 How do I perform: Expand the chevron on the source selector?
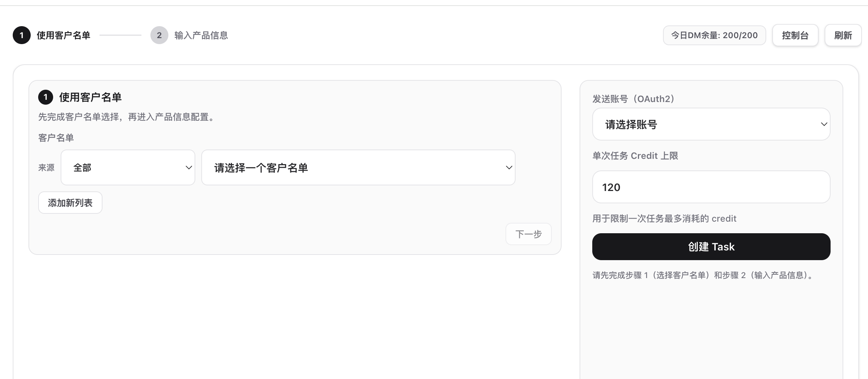point(188,167)
